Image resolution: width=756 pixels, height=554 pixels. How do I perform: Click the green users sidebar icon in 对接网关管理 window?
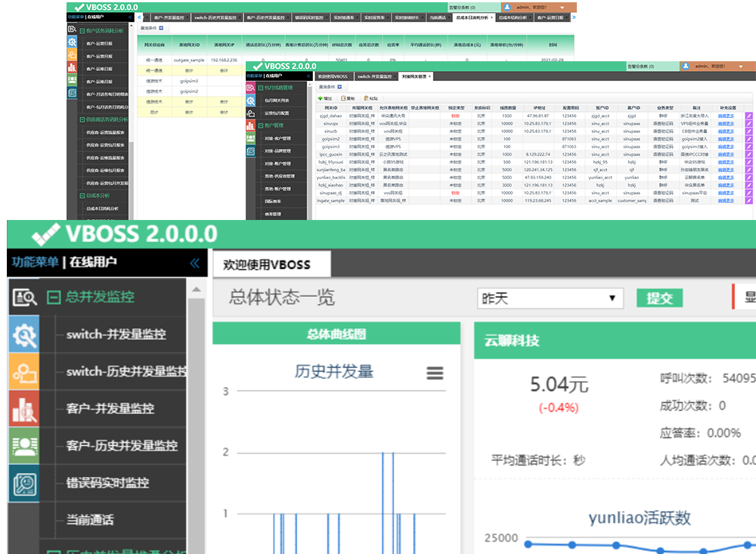[x=251, y=138]
